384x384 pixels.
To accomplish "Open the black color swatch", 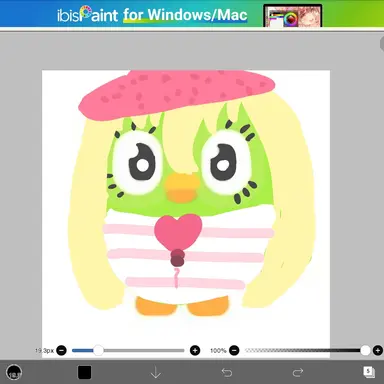I will click(x=84, y=372).
